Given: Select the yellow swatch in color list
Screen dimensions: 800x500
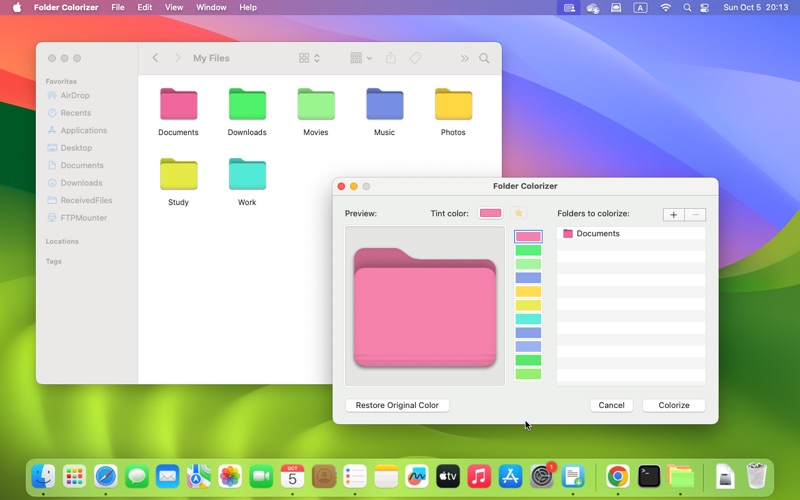Looking at the screenshot, I should tap(528, 305).
